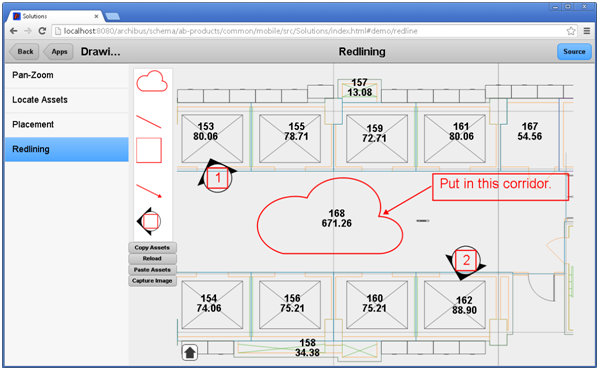Choose the red rectangle redline tool
This screenshot has height=370, width=599.
click(x=149, y=150)
